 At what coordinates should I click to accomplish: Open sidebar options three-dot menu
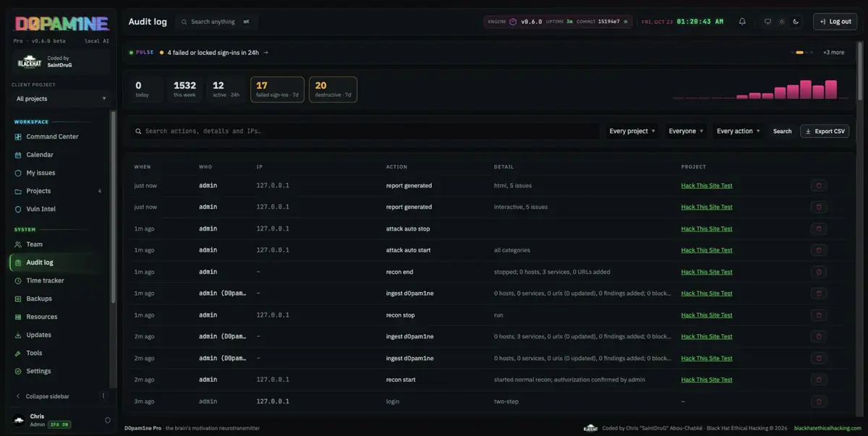pyautogui.click(x=103, y=396)
